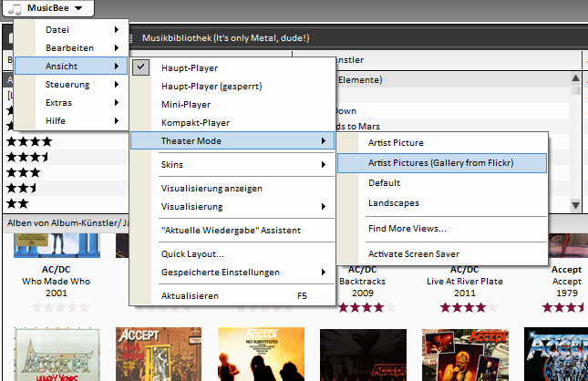Select Landscapes theater mode
588x381 pixels.
coord(442,203)
